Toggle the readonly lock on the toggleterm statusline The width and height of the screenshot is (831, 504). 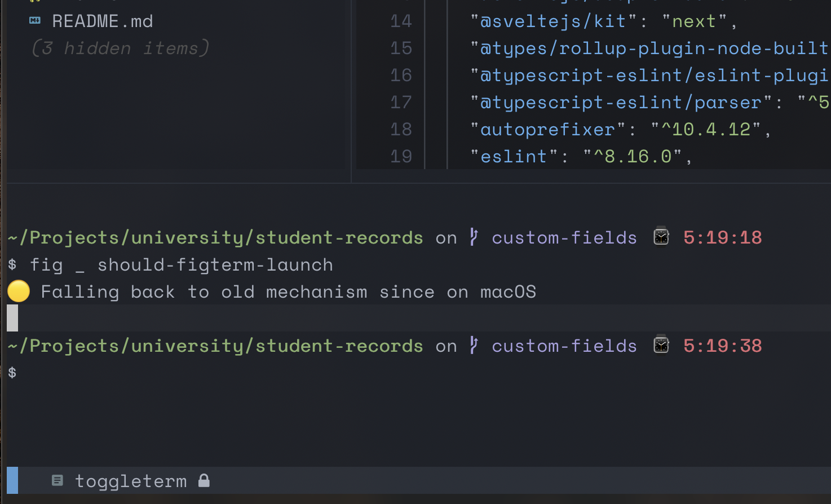(x=204, y=480)
